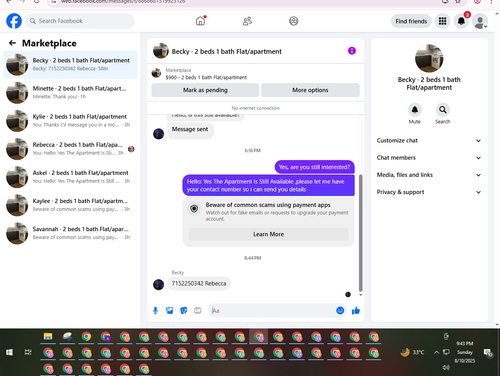Open the apps grid menu icon
Image resolution: width=500 pixels, height=376 pixels.
coord(442,21)
